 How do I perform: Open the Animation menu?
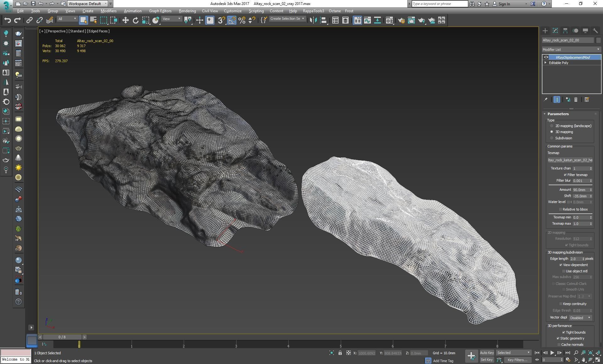point(133,11)
